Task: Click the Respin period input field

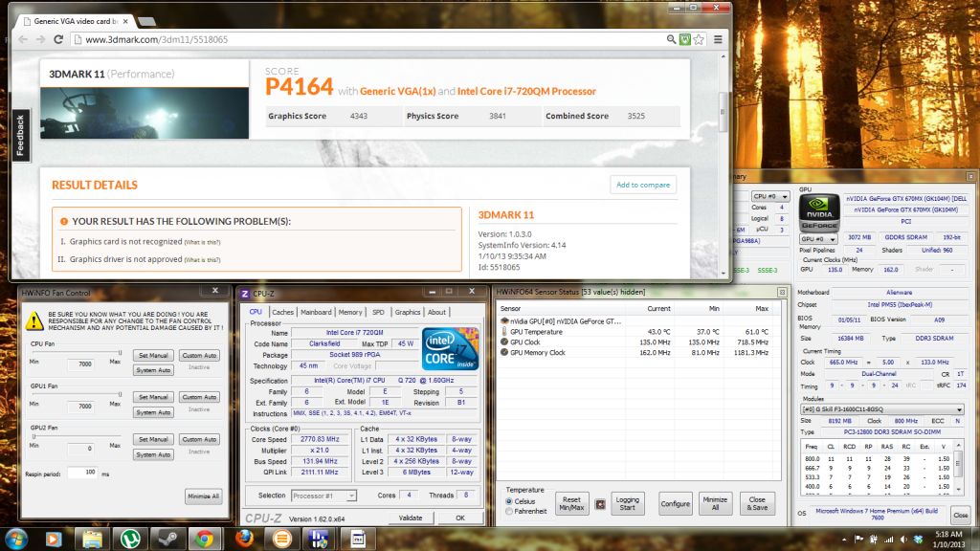Action: 83,473
